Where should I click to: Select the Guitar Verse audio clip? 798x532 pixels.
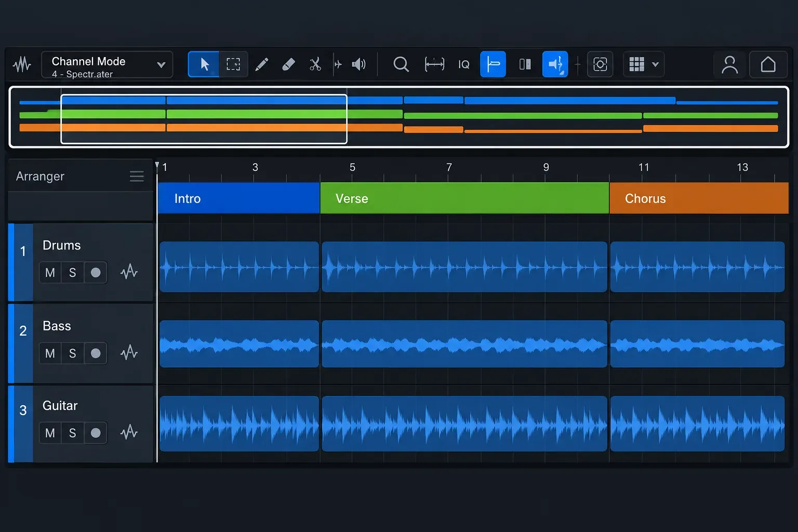point(464,424)
